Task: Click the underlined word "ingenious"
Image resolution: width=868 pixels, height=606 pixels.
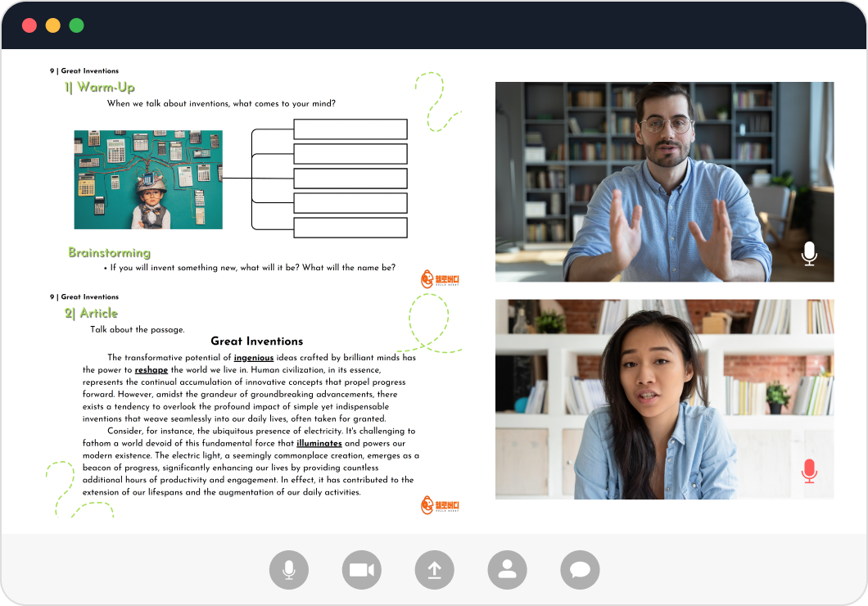Action: point(254,358)
